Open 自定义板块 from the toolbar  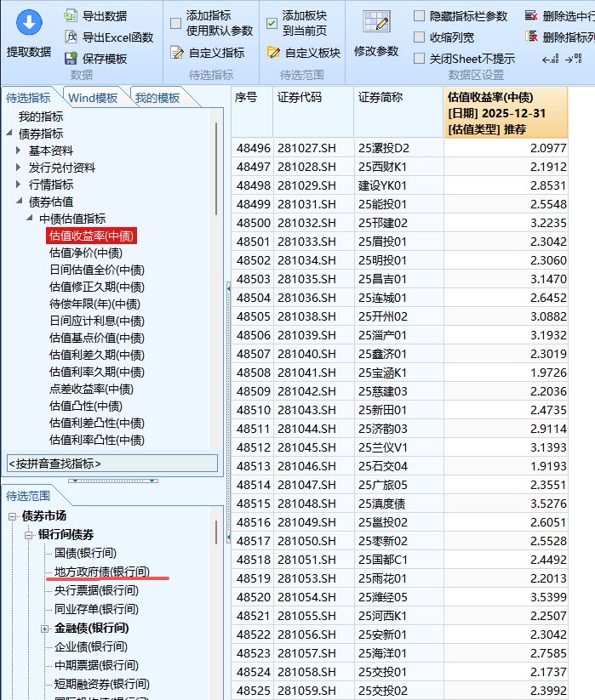(x=273, y=53)
